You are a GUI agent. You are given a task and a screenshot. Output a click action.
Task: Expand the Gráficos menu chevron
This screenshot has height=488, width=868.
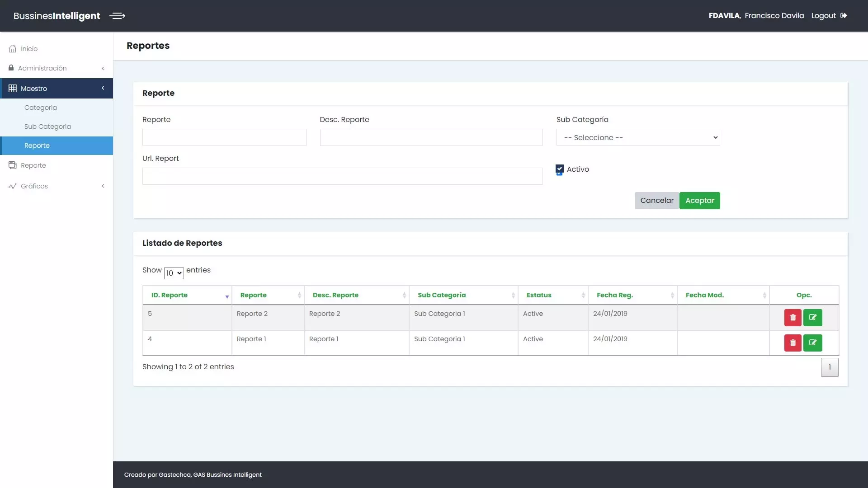click(103, 186)
